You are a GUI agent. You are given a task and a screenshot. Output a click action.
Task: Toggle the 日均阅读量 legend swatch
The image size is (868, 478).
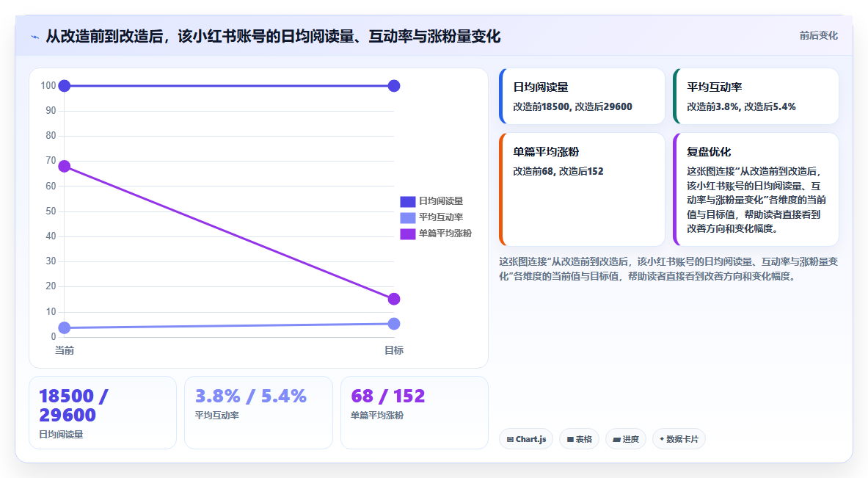point(407,202)
